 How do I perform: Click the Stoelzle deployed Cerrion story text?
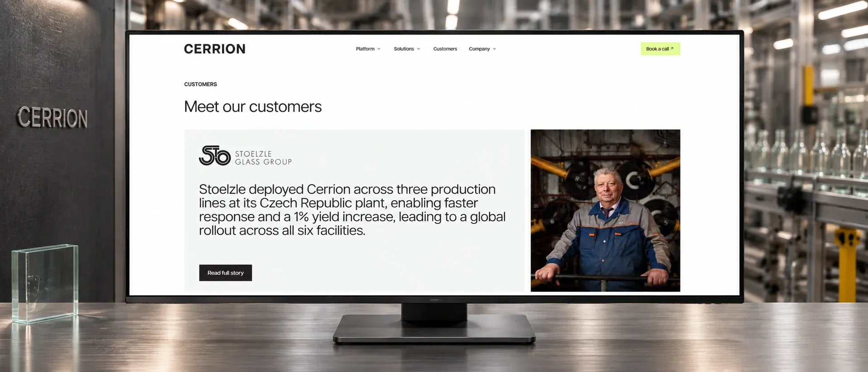[x=352, y=210]
